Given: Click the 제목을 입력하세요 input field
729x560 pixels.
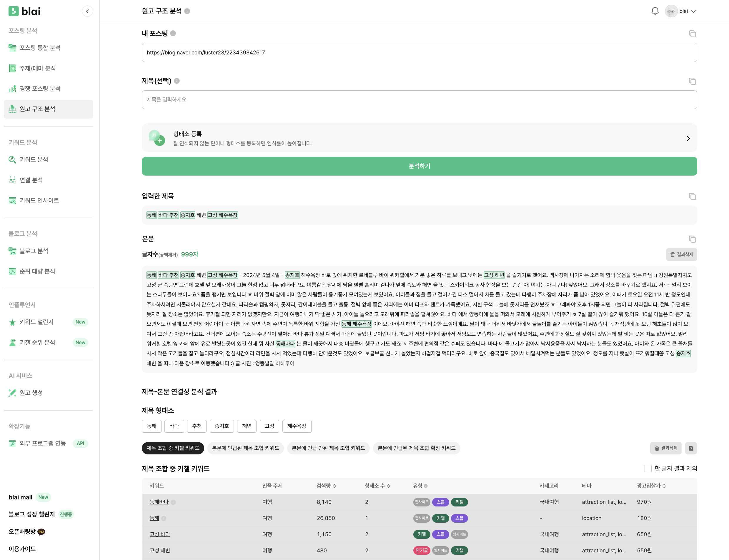Looking at the screenshot, I should point(419,100).
